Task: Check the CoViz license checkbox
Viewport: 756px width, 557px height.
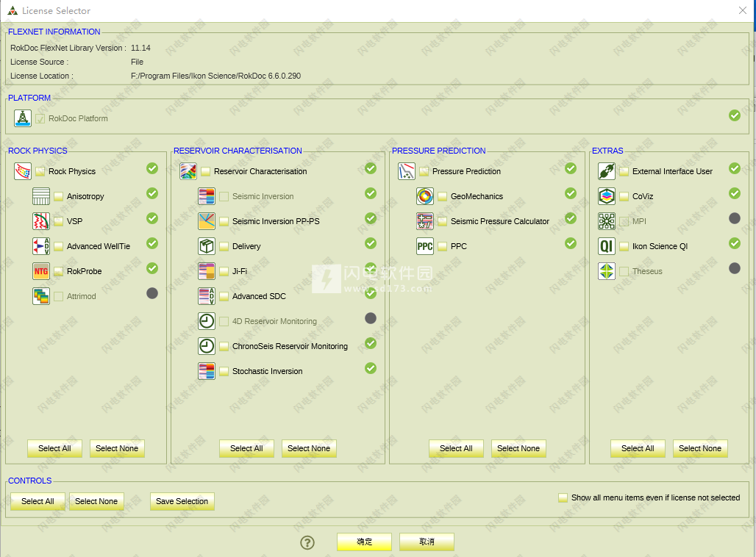Action: (x=624, y=197)
